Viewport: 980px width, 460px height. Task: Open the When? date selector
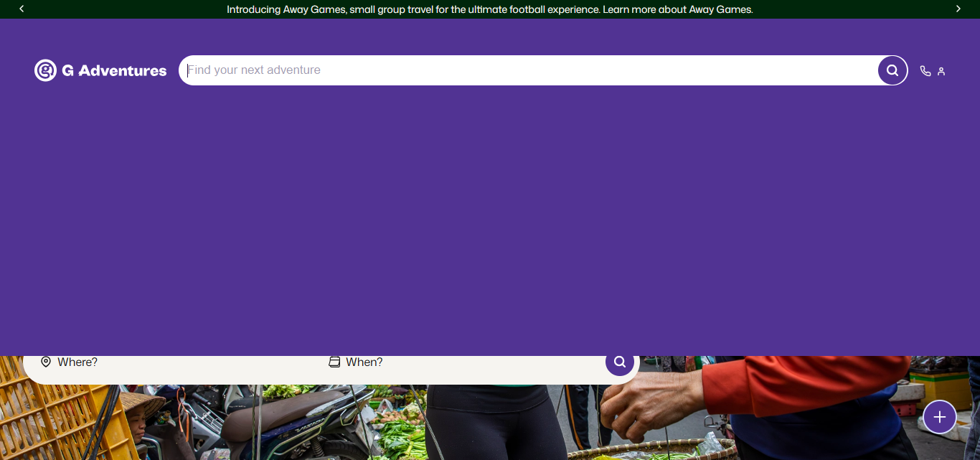tap(463, 362)
